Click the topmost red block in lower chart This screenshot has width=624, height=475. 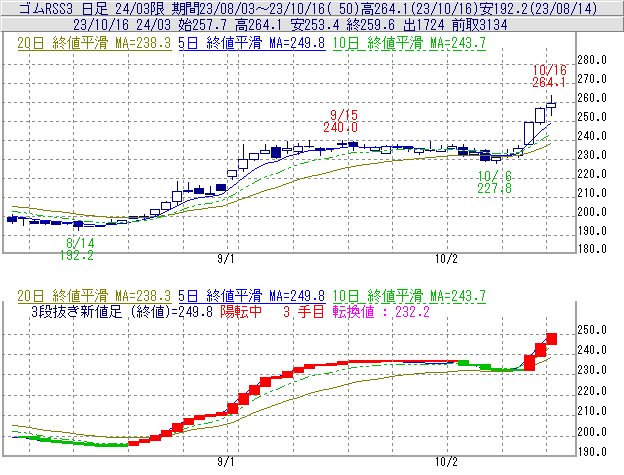(552, 339)
